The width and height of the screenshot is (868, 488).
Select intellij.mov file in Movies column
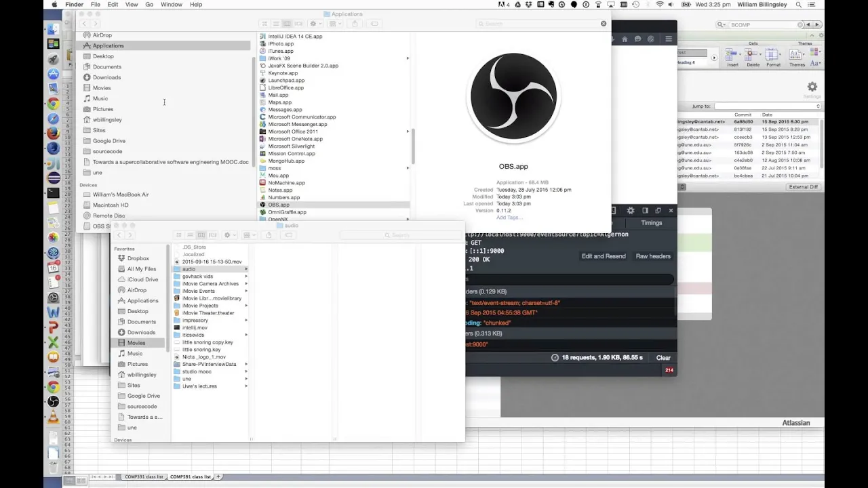pos(195,327)
